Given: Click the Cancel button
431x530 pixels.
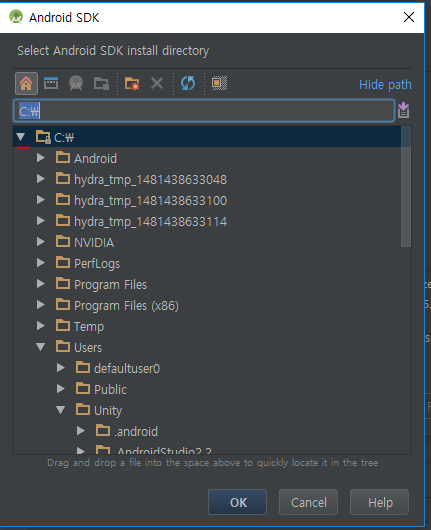Looking at the screenshot, I should [x=308, y=502].
